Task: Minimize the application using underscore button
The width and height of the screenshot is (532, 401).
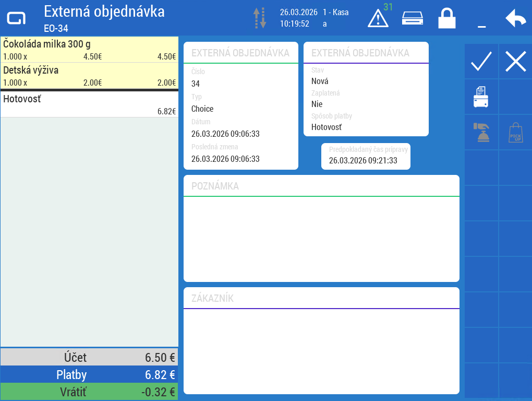Action: [481, 21]
